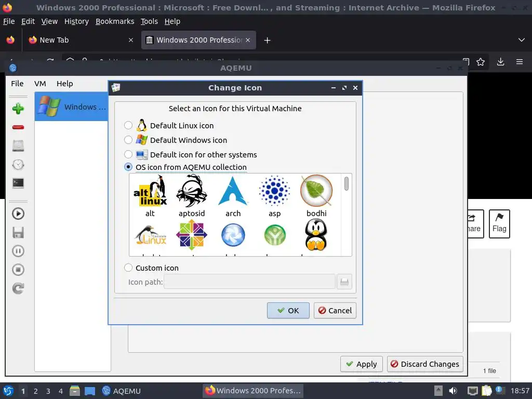
Task: Click the clock snapshot icon in AQEMU
Action: tap(18, 165)
